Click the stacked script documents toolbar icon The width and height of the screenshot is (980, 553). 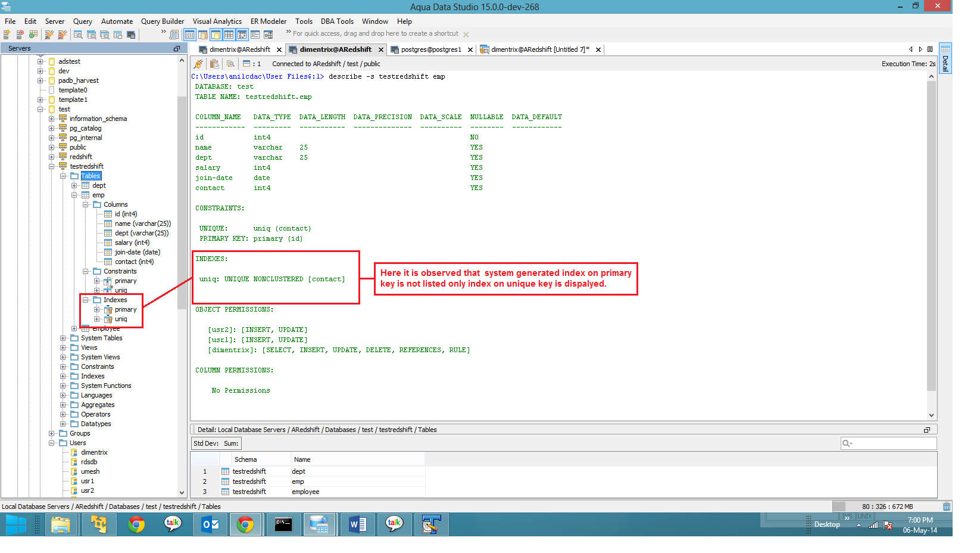(x=174, y=35)
